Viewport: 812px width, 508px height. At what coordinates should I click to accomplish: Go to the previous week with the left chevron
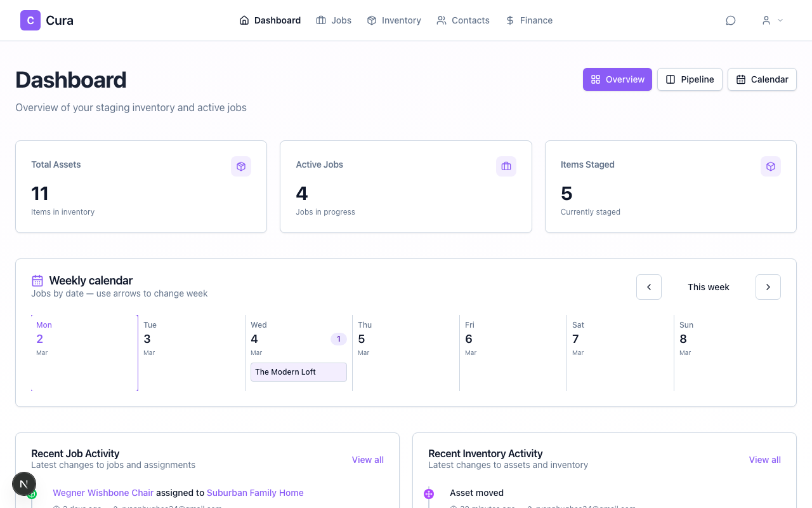click(648, 287)
